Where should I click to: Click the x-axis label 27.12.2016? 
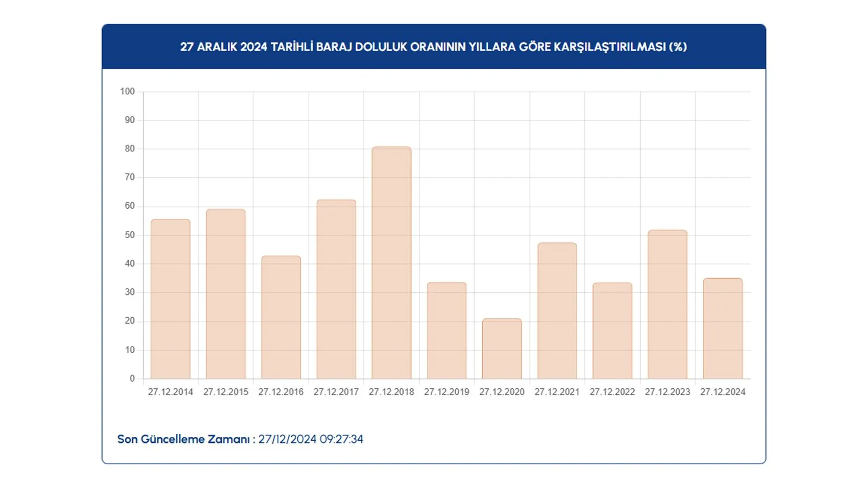pos(281,391)
